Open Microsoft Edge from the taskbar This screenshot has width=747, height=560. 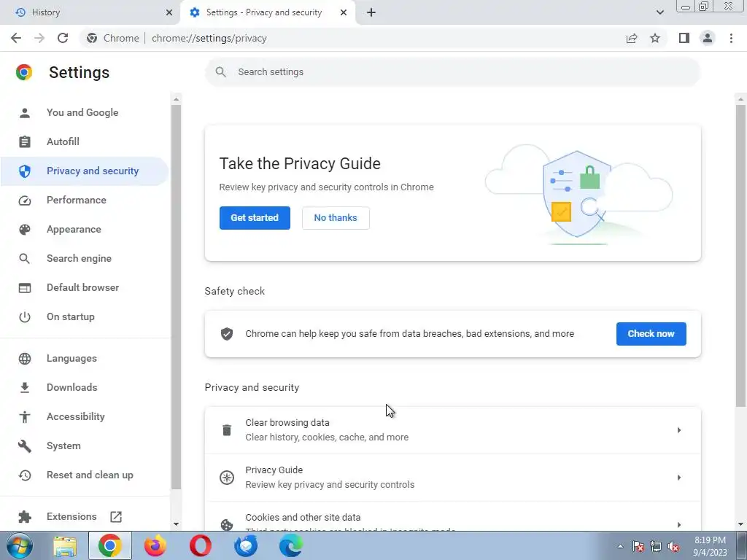pyautogui.click(x=291, y=545)
